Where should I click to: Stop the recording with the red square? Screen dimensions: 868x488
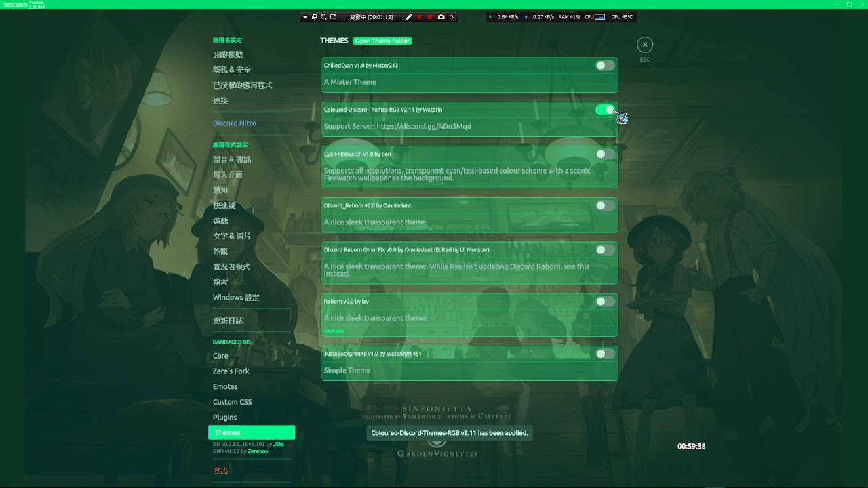pyautogui.click(x=430, y=17)
